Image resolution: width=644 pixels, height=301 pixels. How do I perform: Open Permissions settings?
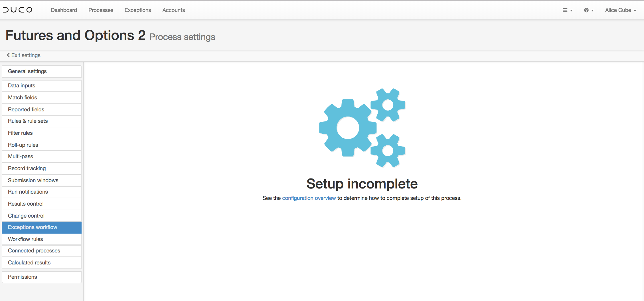click(42, 277)
